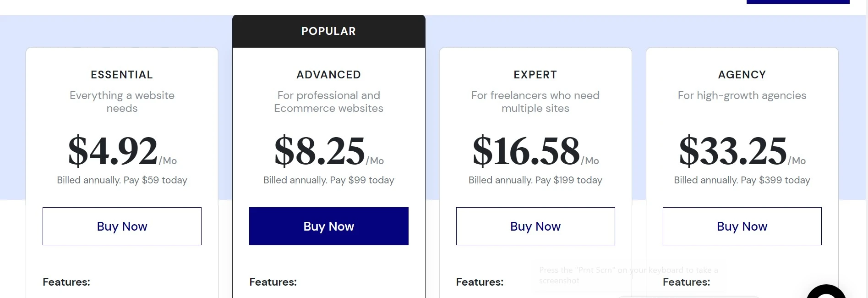Click Buy Now for the Essential plan
Screen dimensions: 868x298
(x=122, y=226)
